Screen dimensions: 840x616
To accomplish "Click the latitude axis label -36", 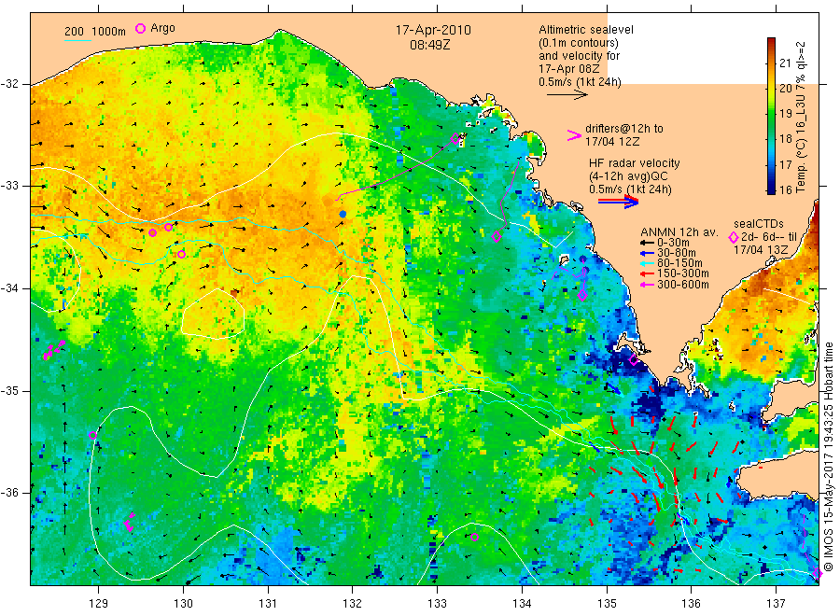I will point(9,492).
